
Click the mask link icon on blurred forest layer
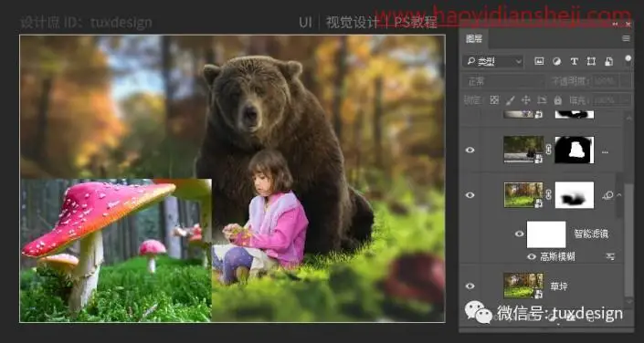(x=549, y=195)
